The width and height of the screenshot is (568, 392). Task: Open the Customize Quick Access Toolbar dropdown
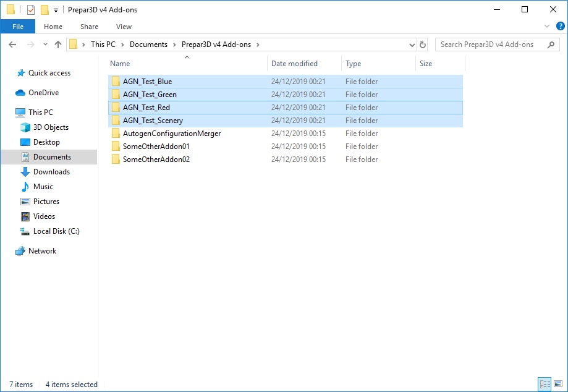click(x=56, y=10)
